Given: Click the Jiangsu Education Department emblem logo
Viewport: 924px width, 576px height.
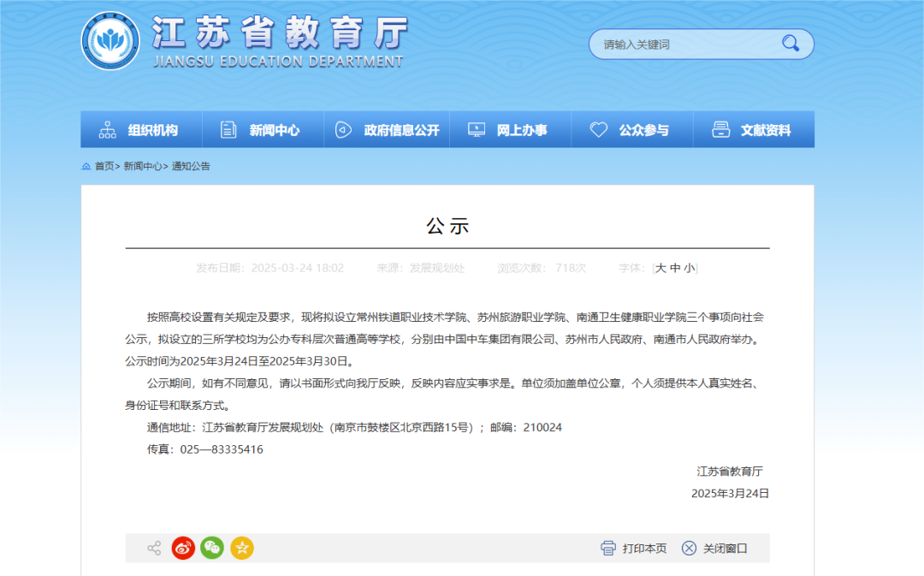Looking at the screenshot, I should point(110,40).
